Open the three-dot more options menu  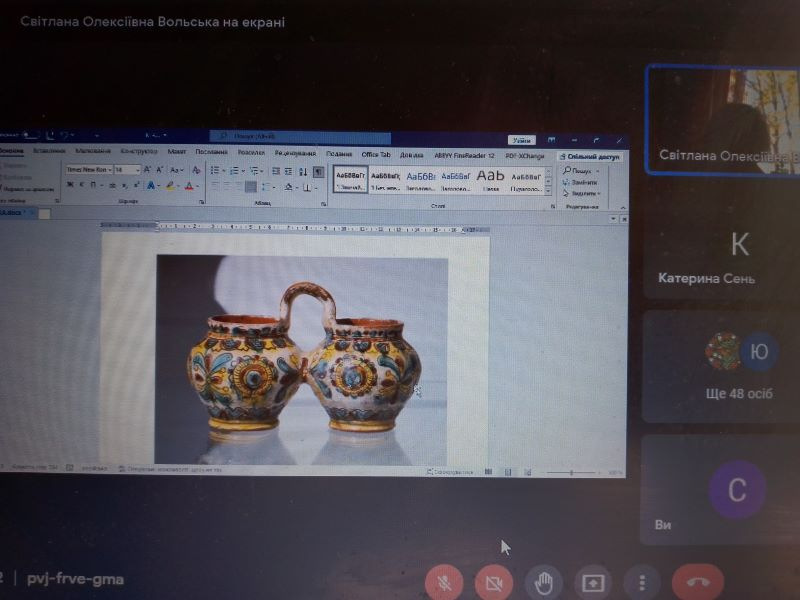coord(642,582)
